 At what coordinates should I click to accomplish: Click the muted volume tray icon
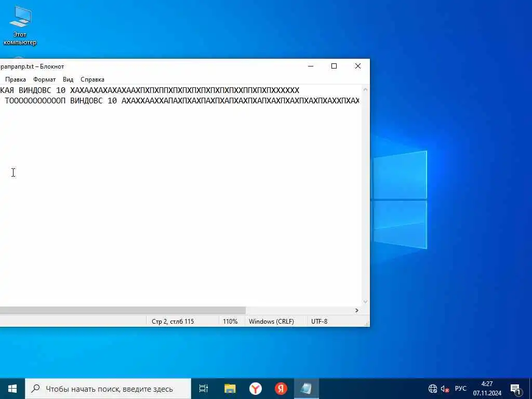pos(445,389)
